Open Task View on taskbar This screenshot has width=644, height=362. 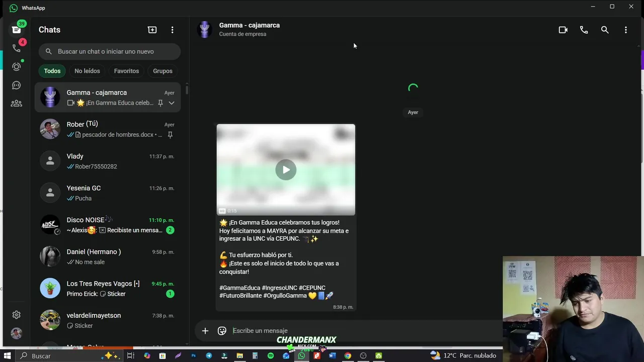point(131,356)
